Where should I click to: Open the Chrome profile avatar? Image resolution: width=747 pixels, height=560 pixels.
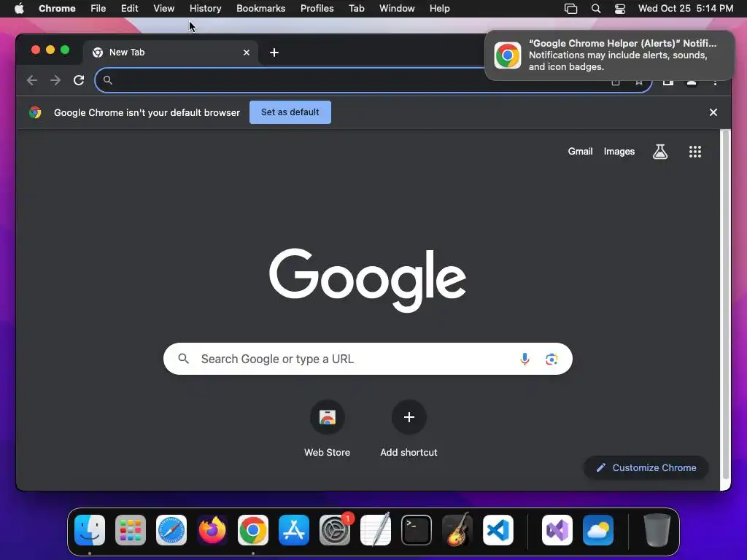pyautogui.click(x=692, y=82)
